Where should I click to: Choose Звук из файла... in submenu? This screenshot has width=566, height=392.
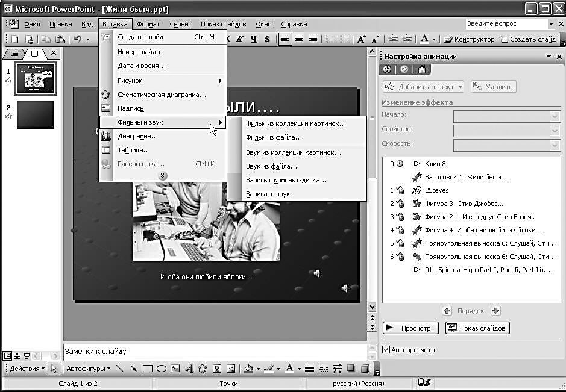(271, 166)
